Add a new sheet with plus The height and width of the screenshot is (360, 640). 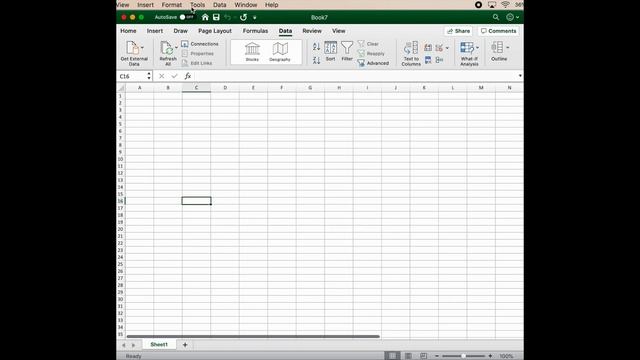tap(185, 345)
